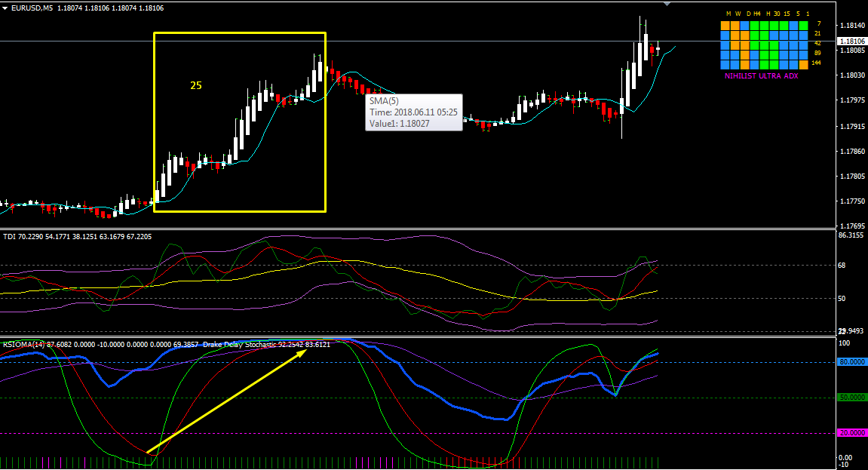868x470 pixels.
Task: Click stochastic scale value 100
Action: pos(845,344)
